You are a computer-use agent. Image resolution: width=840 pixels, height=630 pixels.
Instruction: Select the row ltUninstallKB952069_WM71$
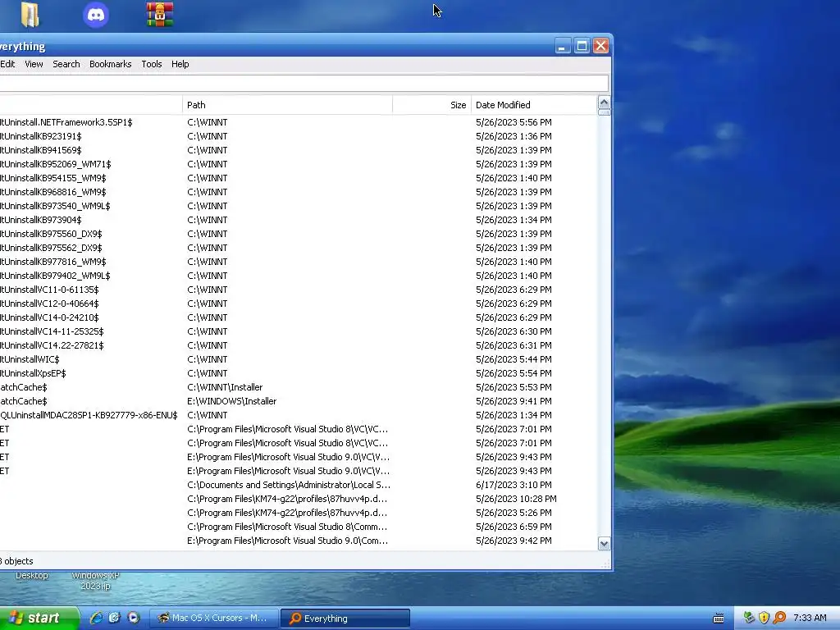click(x=299, y=164)
